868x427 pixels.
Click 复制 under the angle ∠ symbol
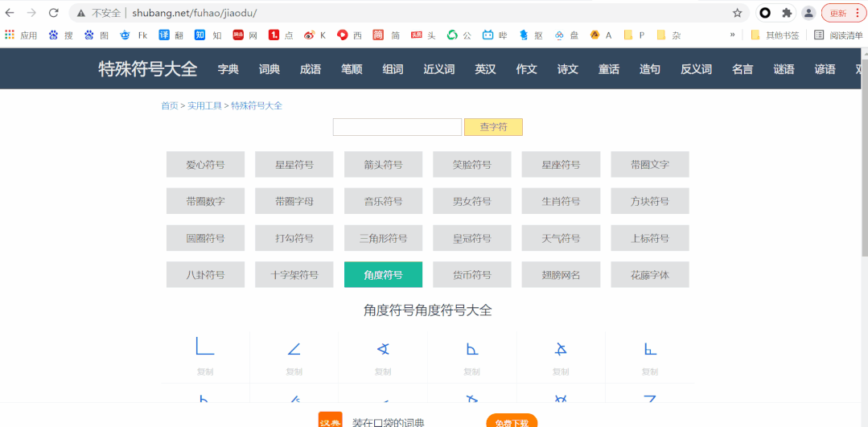[x=294, y=372]
